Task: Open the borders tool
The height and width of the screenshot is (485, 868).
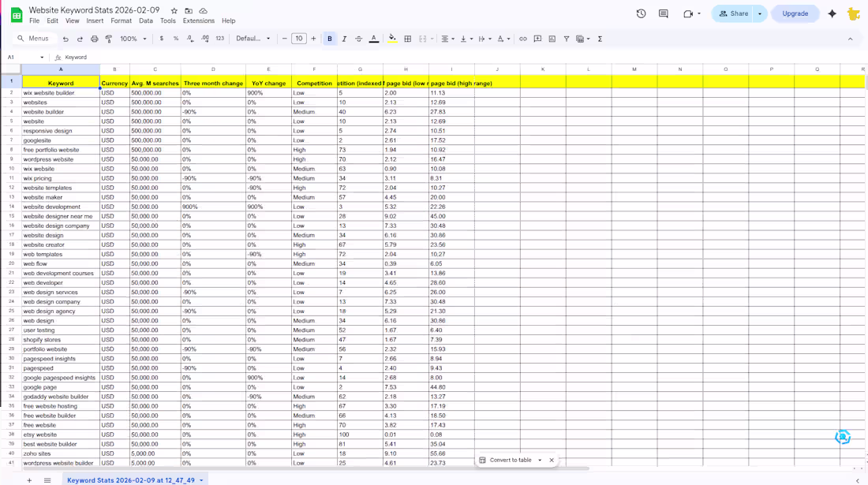Action: tap(408, 38)
